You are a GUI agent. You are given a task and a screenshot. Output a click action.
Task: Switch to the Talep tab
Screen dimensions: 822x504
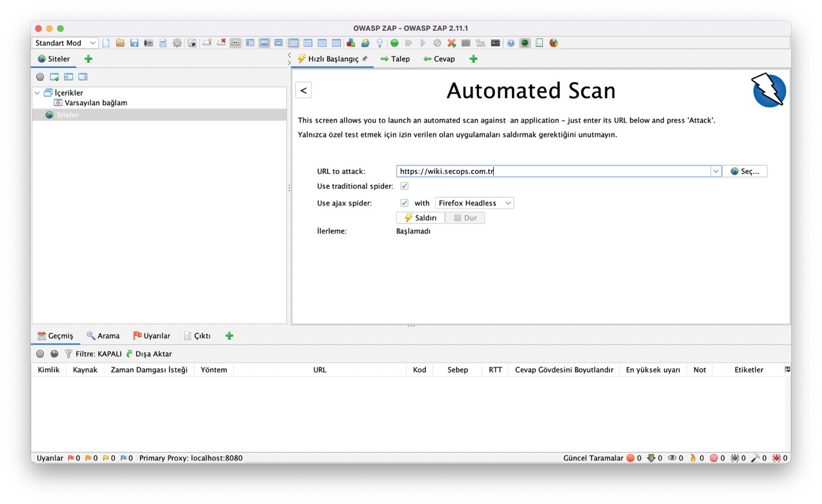tap(395, 58)
